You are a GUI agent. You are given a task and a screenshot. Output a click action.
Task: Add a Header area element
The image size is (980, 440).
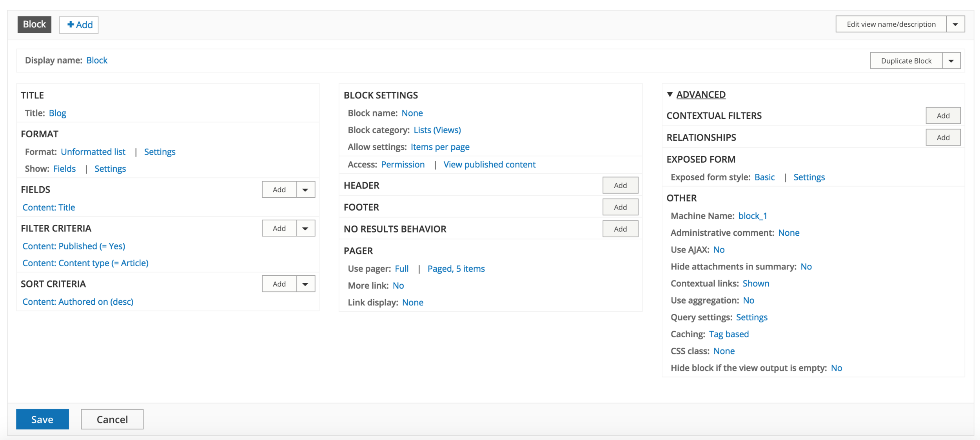coord(620,185)
